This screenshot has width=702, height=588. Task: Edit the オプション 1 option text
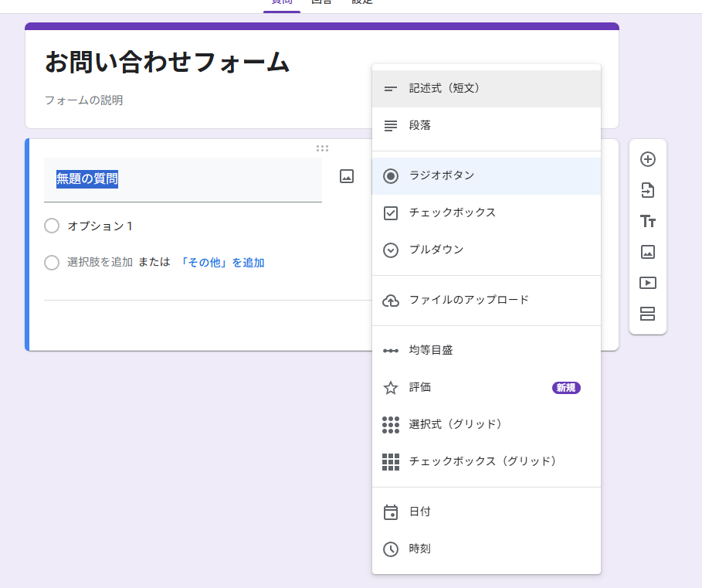click(x=100, y=226)
